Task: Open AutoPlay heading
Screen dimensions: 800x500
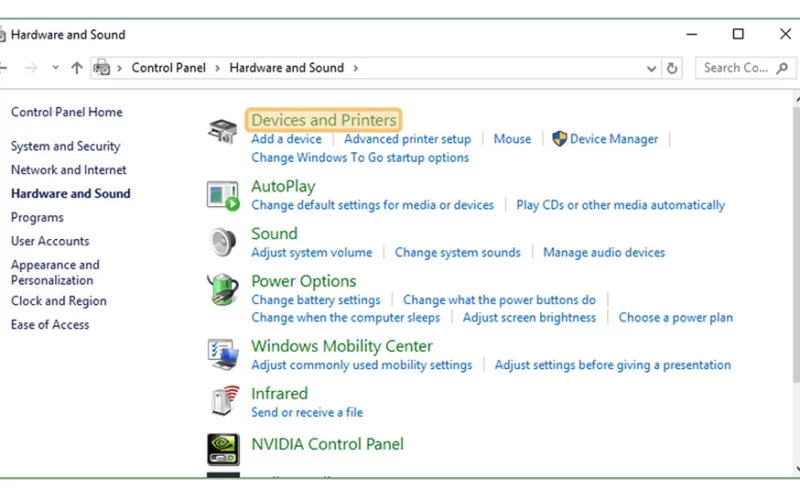Action: [x=283, y=187]
